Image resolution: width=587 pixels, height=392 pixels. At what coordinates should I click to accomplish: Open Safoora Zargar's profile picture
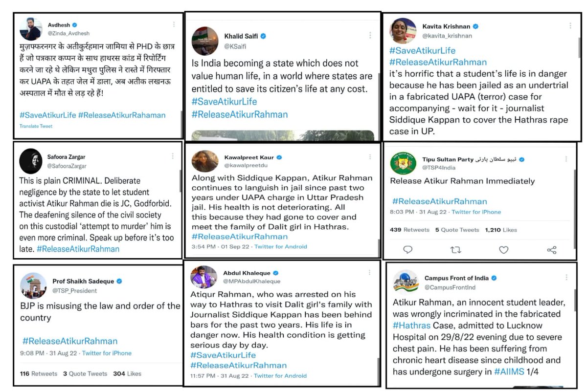(30, 160)
